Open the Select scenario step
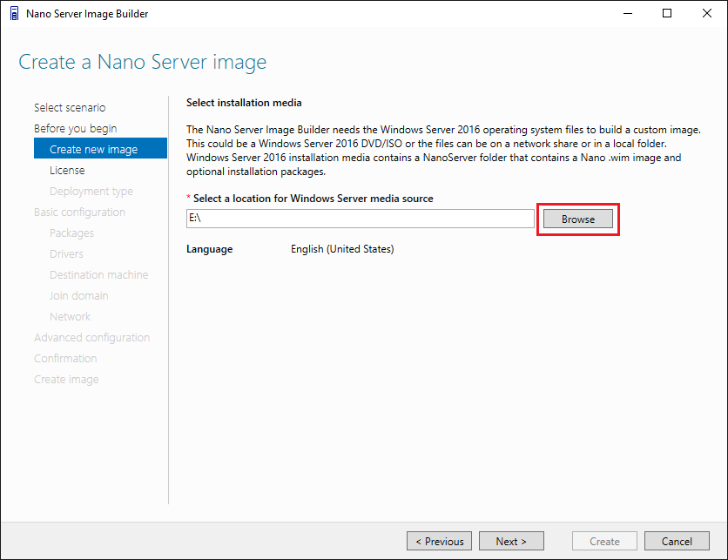Viewport: 728px width, 560px height. coord(70,108)
